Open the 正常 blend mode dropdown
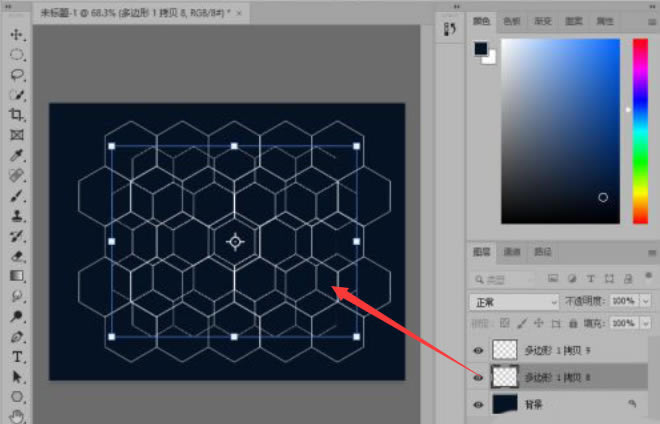 514,302
